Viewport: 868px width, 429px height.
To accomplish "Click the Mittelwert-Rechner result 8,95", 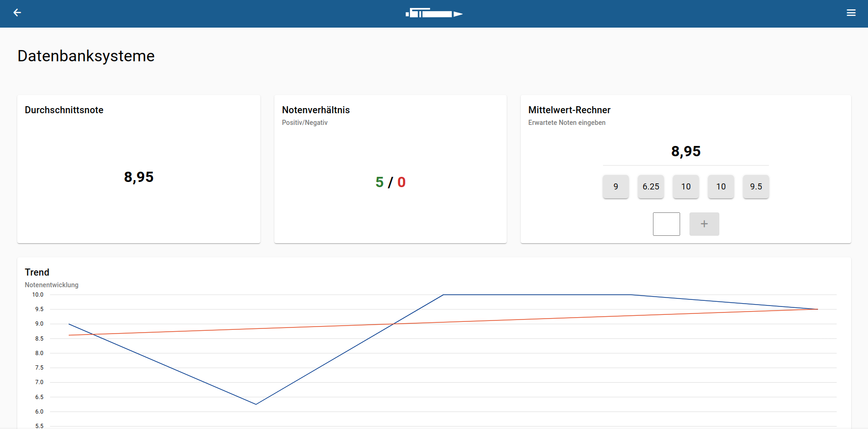I will point(686,152).
